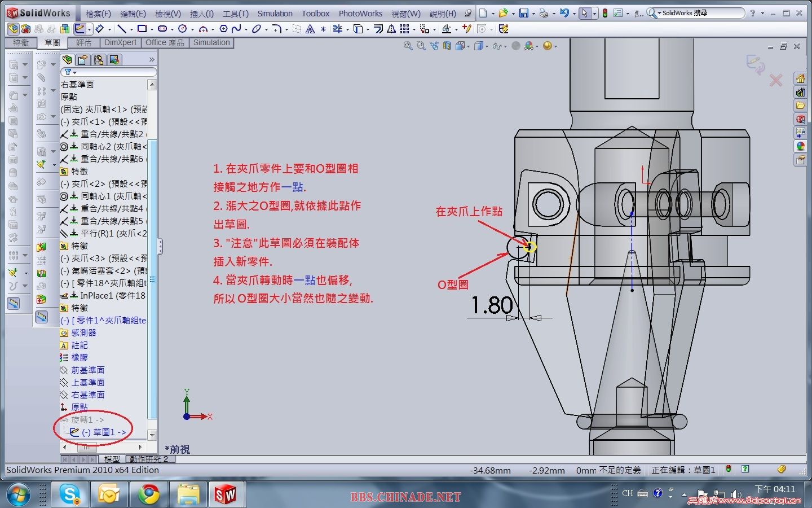
Task: Open the Rectangle tool dropdown arrow
Action: pos(152,29)
